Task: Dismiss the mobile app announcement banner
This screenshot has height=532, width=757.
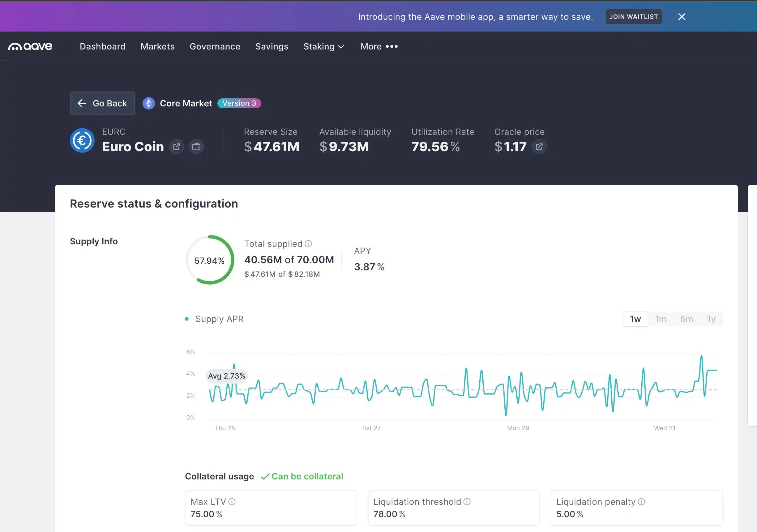Action: pos(682,17)
